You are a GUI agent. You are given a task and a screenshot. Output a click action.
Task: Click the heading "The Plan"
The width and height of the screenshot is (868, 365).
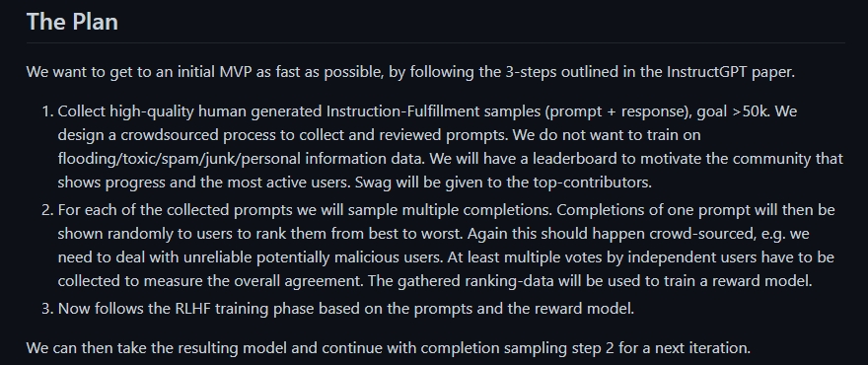(x=72, y=22)
